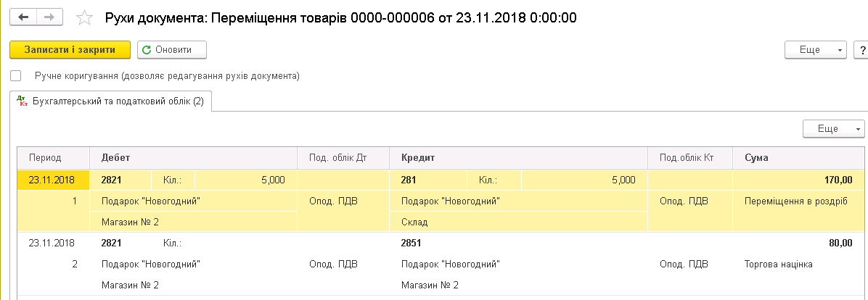
Task: Go forward with the right arrow
Action: [49, 17]
